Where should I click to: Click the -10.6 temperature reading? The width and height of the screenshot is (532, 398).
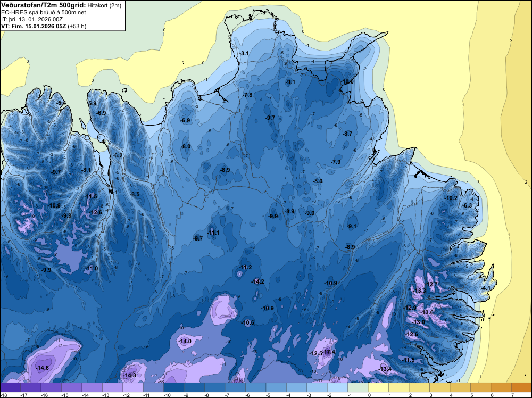tap(248, 322)
